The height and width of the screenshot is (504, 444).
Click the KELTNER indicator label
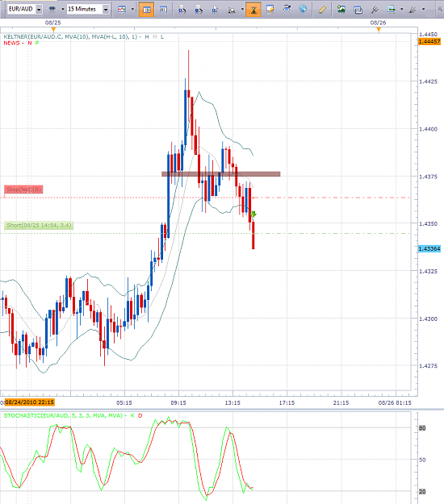tap(83, 37)
